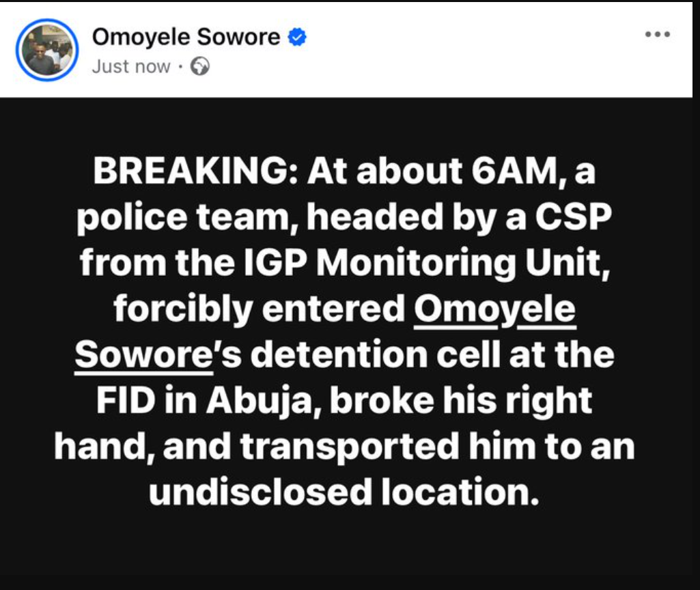The height and width of the screenshot is (590, 700).
Task: Click the blue verified badge
Action: tap(296, 37)
